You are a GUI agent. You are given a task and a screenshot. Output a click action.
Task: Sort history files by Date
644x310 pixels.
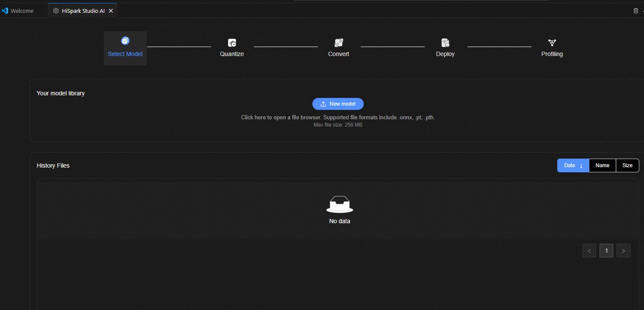[x=573, y=165]
